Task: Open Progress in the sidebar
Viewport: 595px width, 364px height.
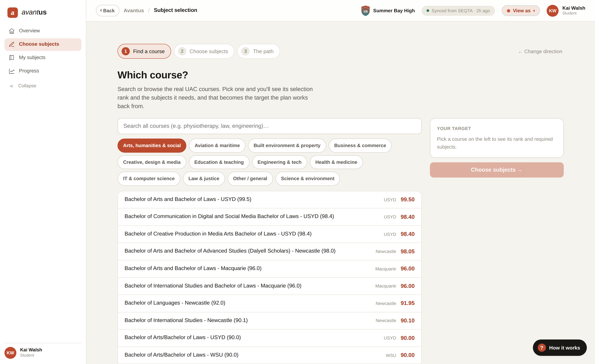Action: 43,71
